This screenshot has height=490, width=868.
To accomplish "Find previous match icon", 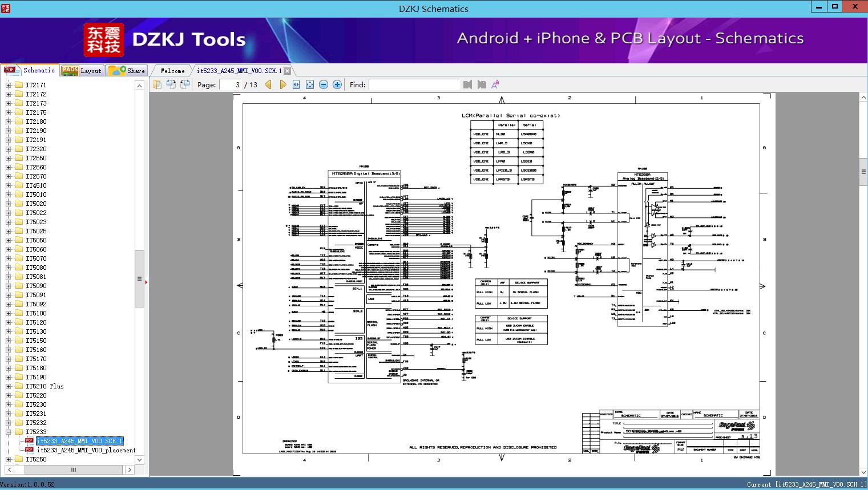I will click(468, 84).
